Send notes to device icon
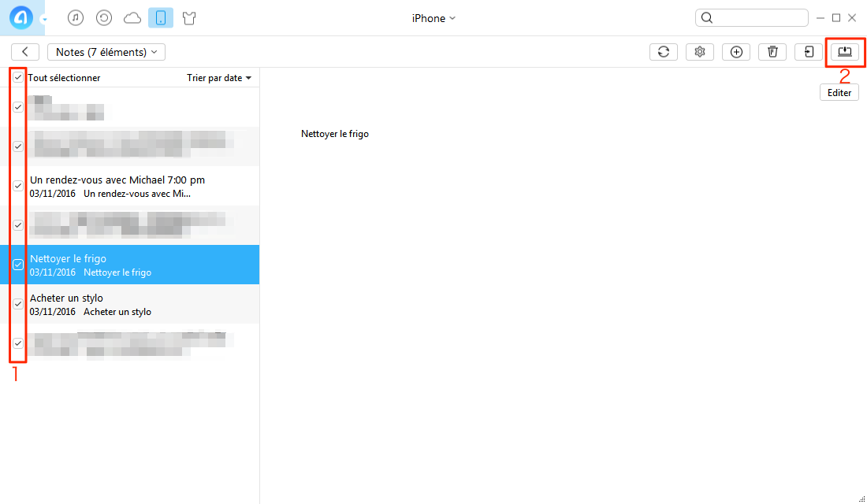 pos(809,52)
